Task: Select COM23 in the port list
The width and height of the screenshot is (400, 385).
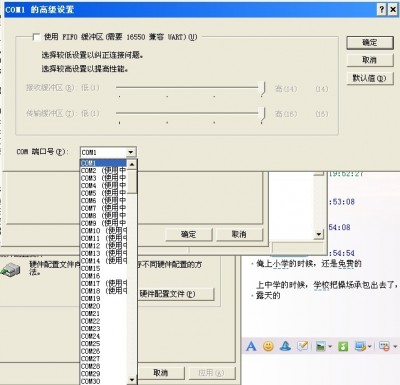Action: click(104, 328)
